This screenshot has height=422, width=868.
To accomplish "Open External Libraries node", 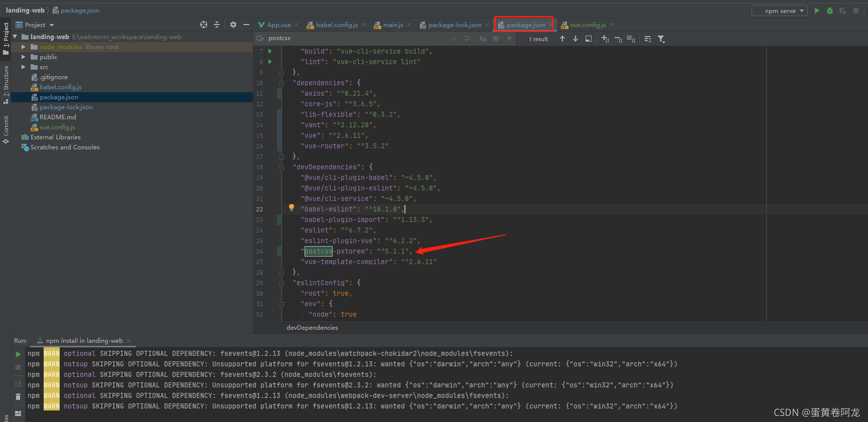I will click(55, 137).
